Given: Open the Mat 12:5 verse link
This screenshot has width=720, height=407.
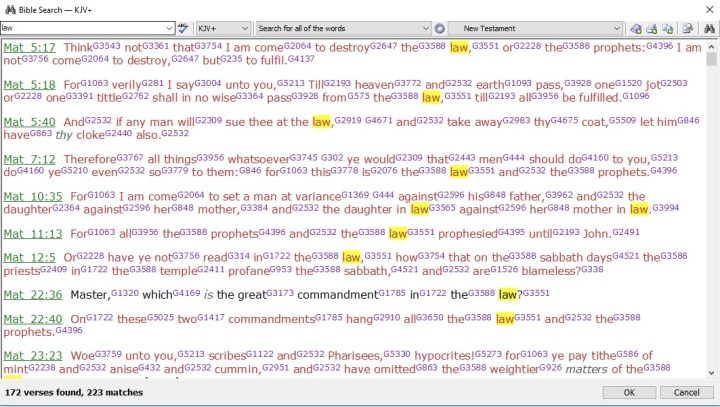Looking at the screenshot, I should pos(28,257).
